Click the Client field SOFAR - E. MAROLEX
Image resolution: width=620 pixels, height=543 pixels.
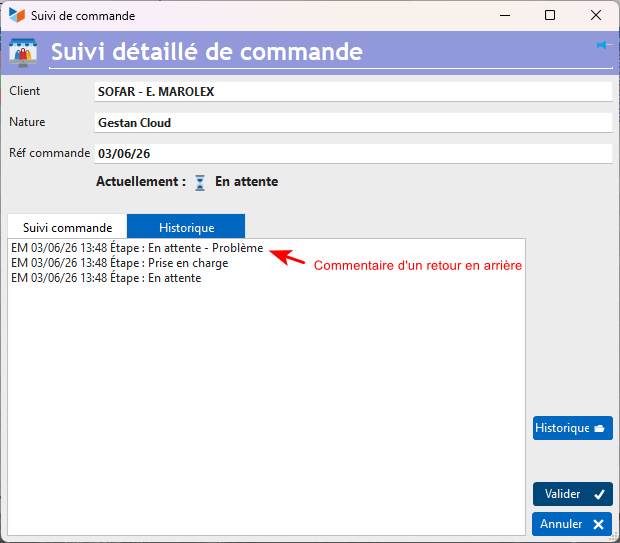coord(353,92)
